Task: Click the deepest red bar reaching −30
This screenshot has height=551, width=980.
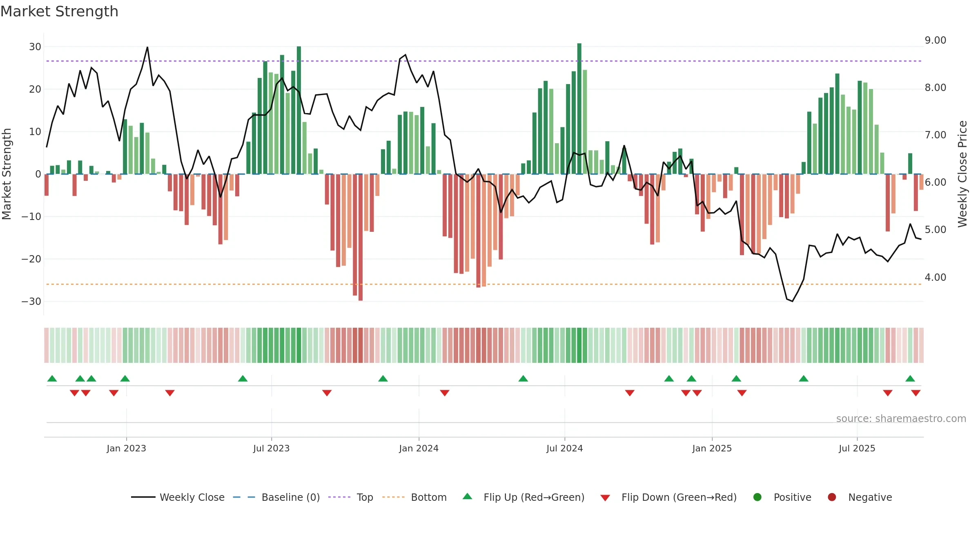Action: coord(361,238)
